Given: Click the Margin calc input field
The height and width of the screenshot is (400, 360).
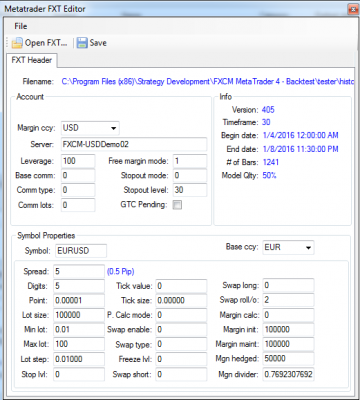Looking at the screenshot, I should (288, 315).
